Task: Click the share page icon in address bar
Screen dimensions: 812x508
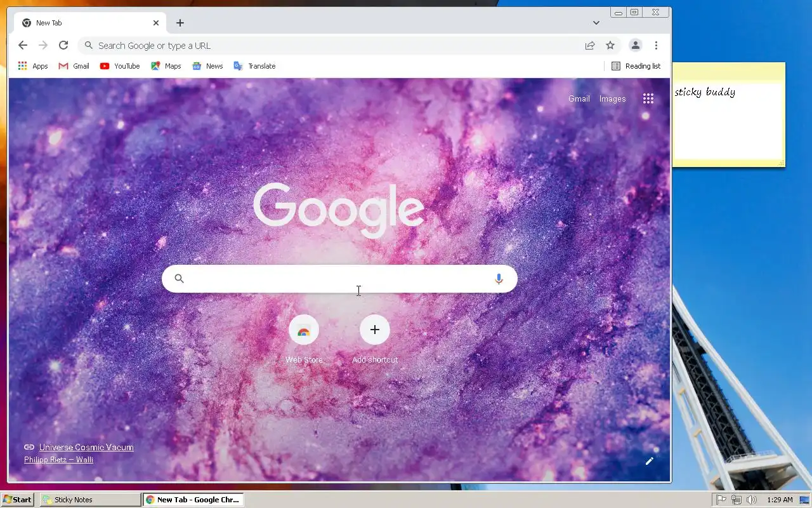Action: (x=590, y=45)
